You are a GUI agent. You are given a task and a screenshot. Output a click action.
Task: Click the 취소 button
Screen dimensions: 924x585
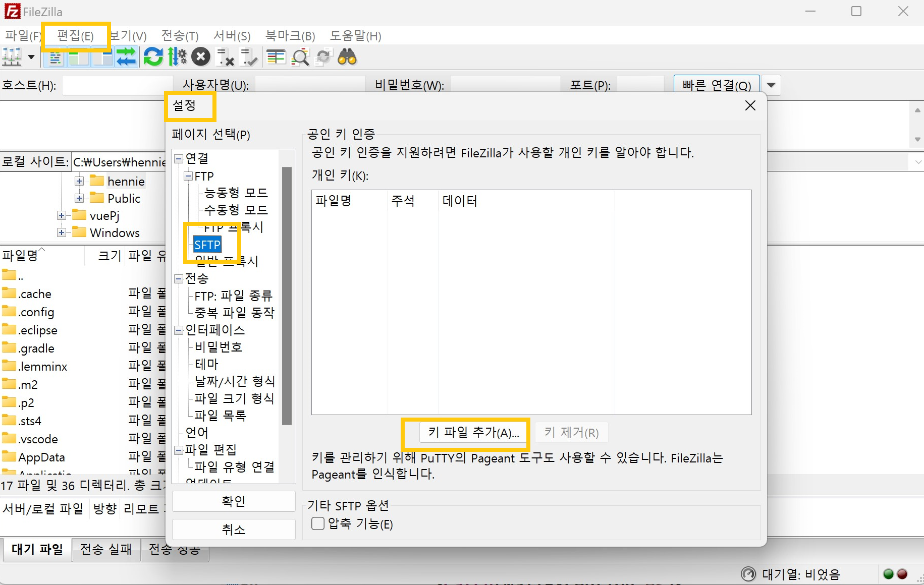point(234,530)
